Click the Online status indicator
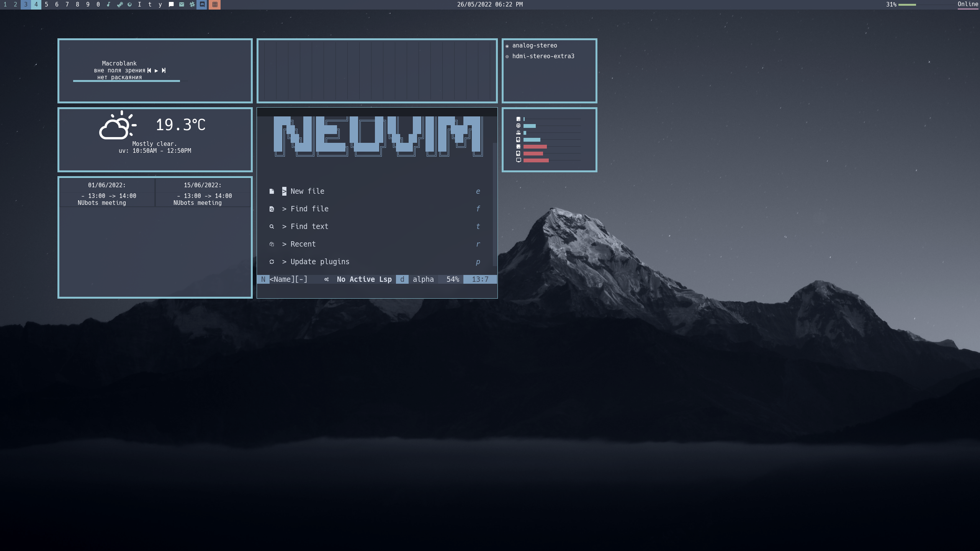The width and height of the screenshot is (980, 551). tap(968, 5)
